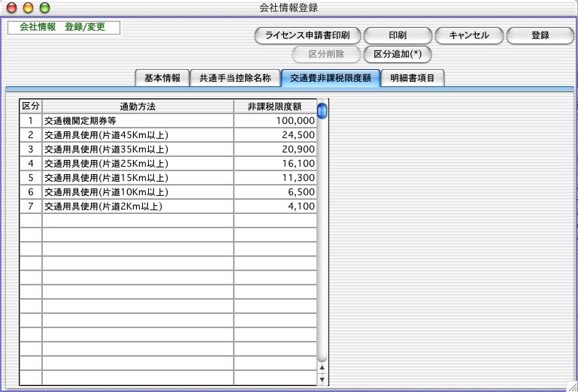Viewport: 578px width, 392px height.
Task: Click the table scrollbar up arrow
Action: (x=322, y=367)
